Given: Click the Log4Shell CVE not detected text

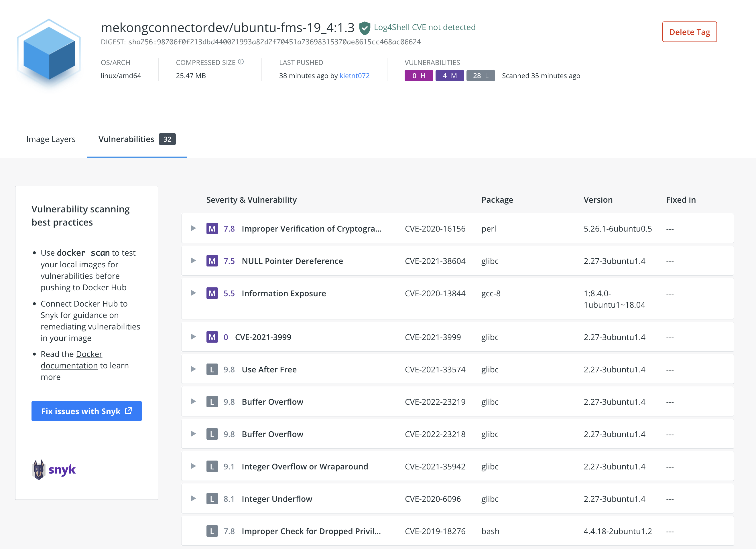Looking at the screenshot, I should (425, 27).
